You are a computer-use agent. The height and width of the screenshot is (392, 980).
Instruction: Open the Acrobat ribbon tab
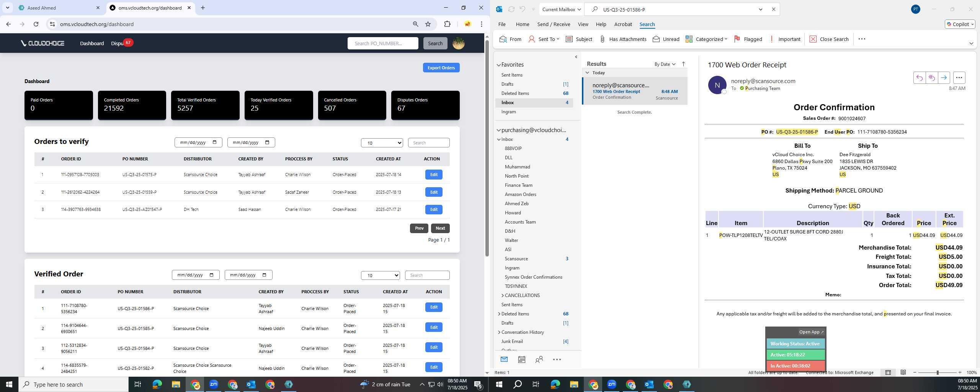[x=623, y=24]
